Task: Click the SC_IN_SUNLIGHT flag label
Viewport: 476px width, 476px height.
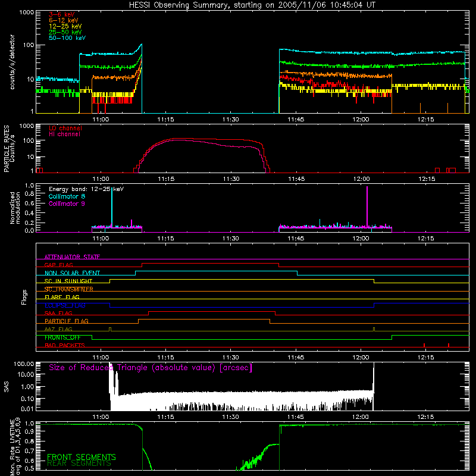Action: coord(68,281)
